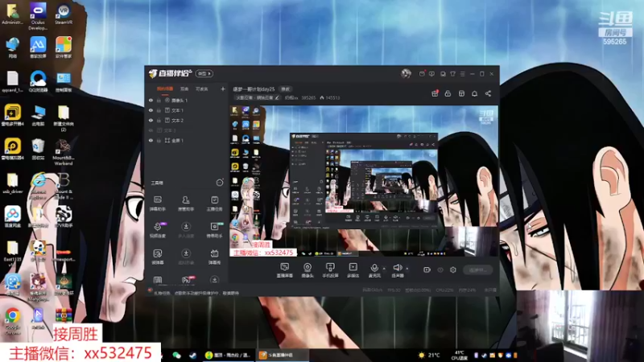The height and width of the screenshot is (362, 644).
Task: Show the hidden 文本 3 layer
Action: coord(151,130)
